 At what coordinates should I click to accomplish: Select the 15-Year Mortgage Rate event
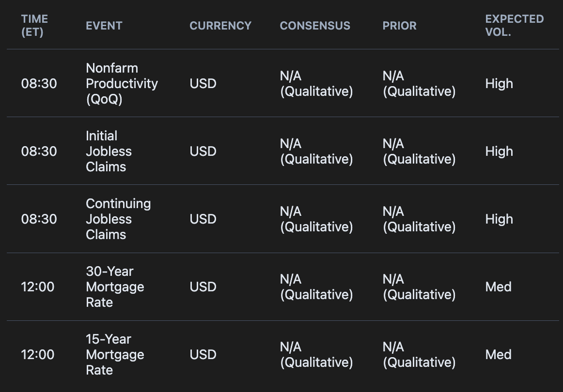115,354
